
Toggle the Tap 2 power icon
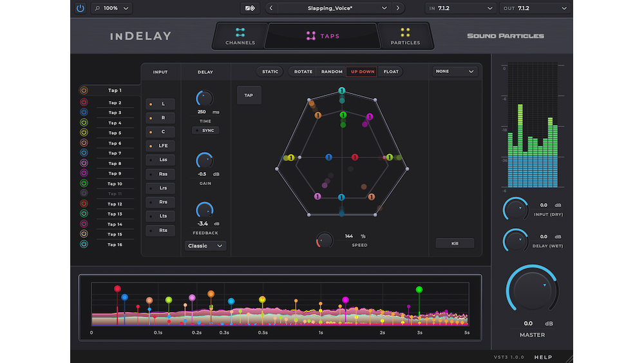point(84,103)
